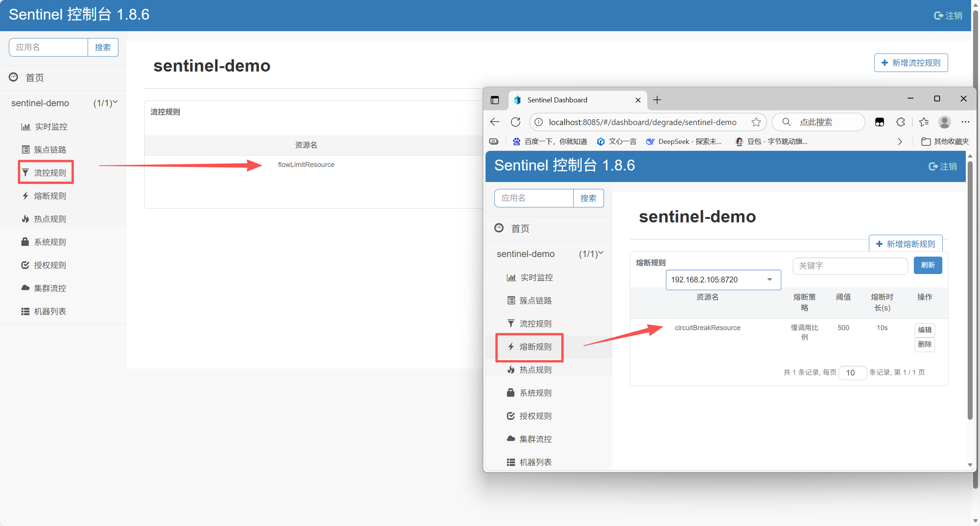
Task: Click 编辑 for circuitBreakResource rule
Action: pos(924,330)
